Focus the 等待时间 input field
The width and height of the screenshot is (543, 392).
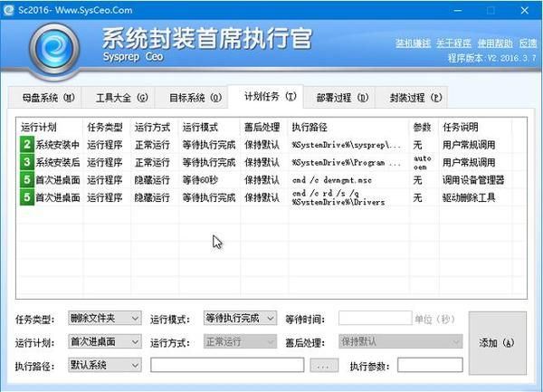pos(375,318)
